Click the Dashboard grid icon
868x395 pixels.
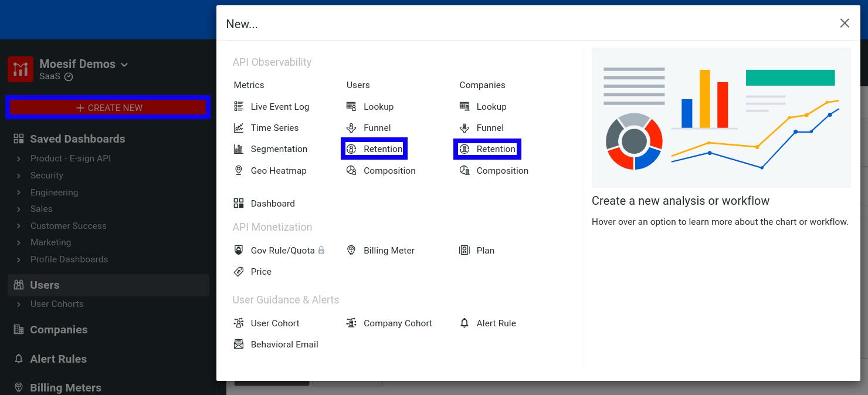click(x=239, y=203)
